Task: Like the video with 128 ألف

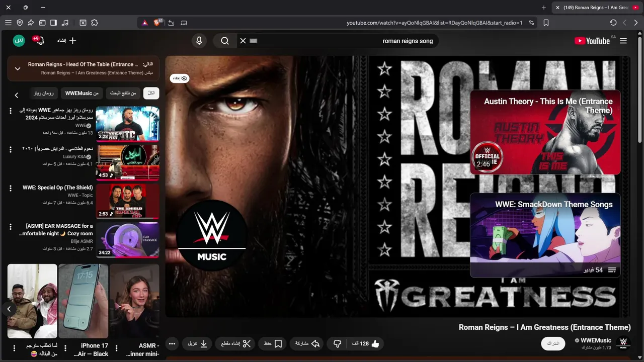Action: (x=366, y=344)
